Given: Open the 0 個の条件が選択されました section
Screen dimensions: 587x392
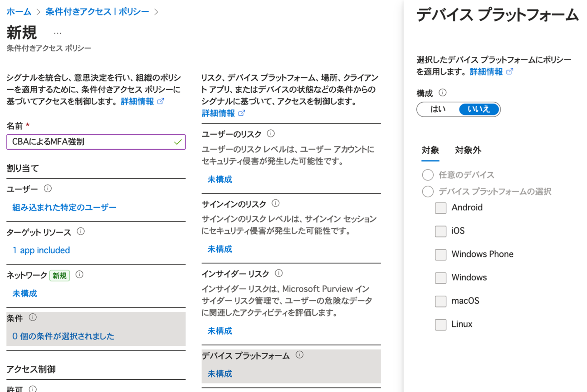Looking at the screenshot, I should coord(63,336).
